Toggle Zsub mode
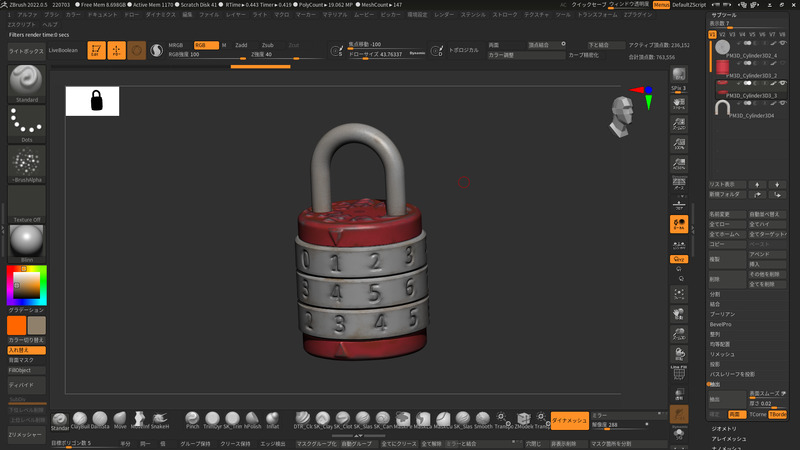Screen dimensions: 800x450 (x=268, y=45)
